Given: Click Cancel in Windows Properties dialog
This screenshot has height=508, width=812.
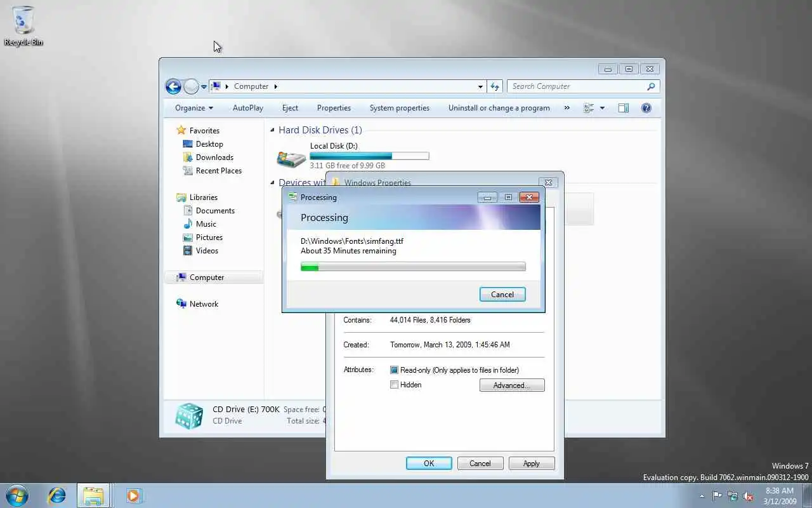Looking at the screenshot, I should 480,464.
